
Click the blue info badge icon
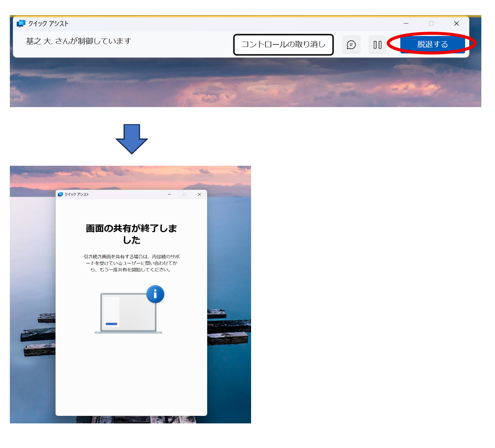point(155,294)
